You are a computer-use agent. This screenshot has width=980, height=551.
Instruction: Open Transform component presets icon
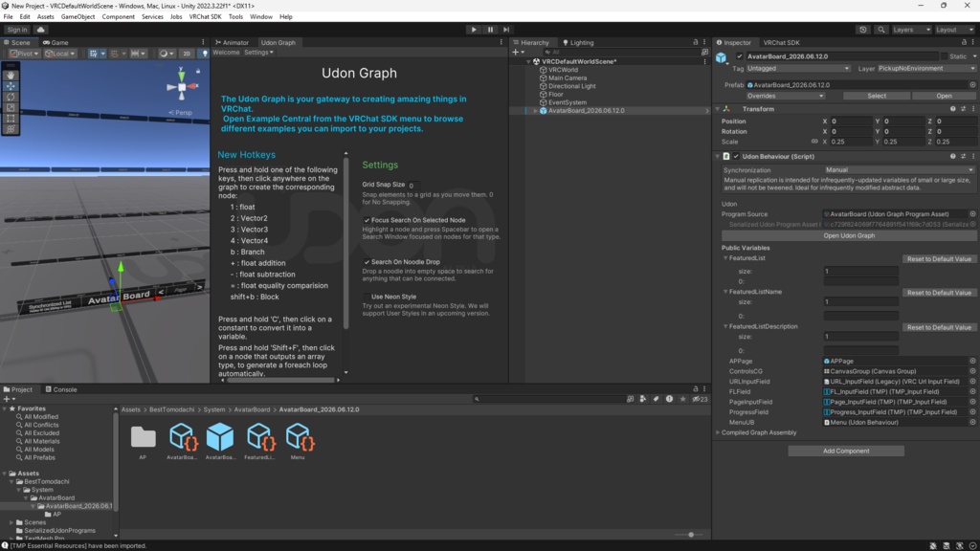963,109
